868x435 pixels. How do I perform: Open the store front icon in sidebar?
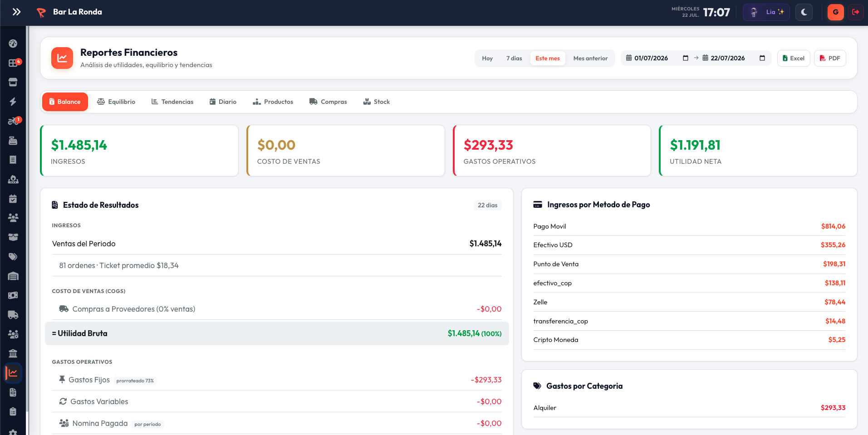[13, 82]
